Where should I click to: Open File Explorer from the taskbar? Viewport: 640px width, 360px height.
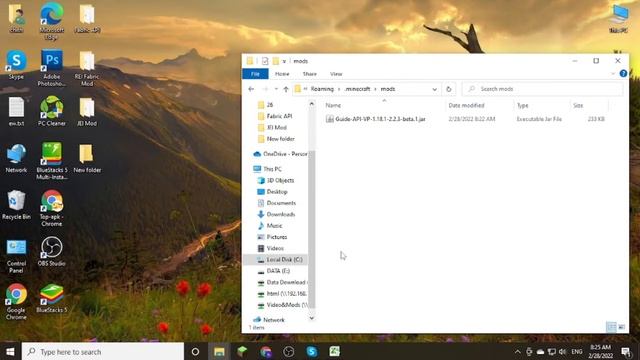pos(219,351)
